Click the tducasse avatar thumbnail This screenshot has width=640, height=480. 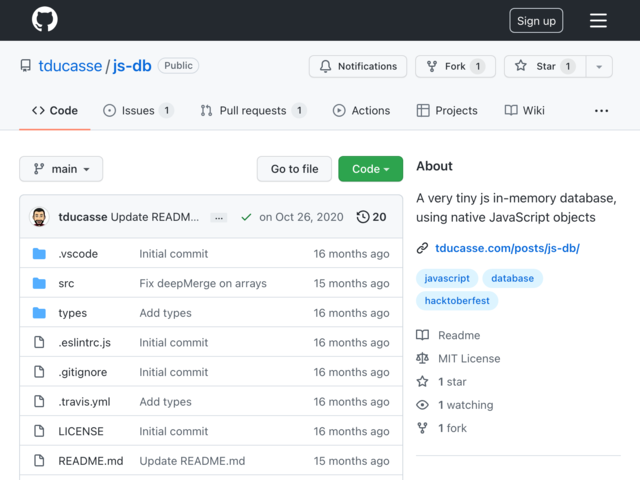pos(39,217)
